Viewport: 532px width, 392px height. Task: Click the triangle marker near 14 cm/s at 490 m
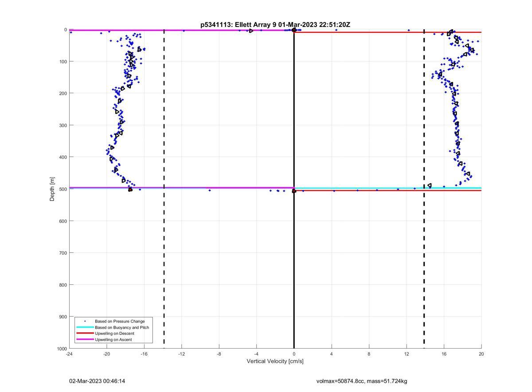430,186
